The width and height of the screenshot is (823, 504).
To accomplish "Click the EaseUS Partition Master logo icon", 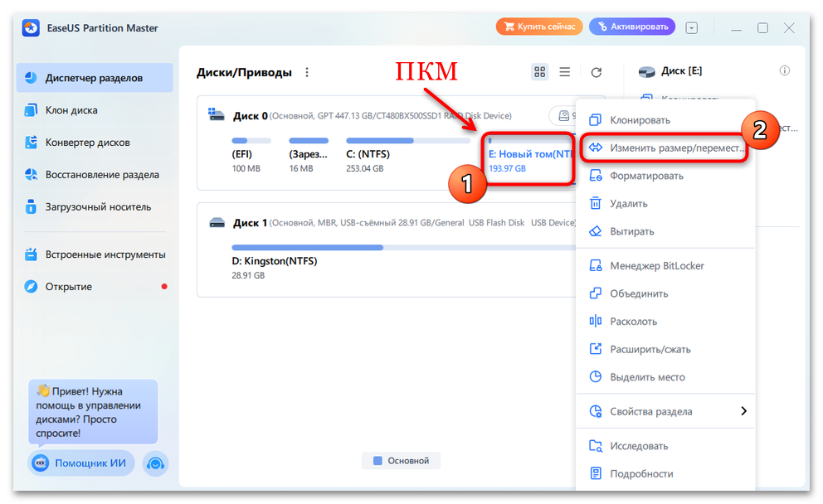I will (x=31, y=28).
